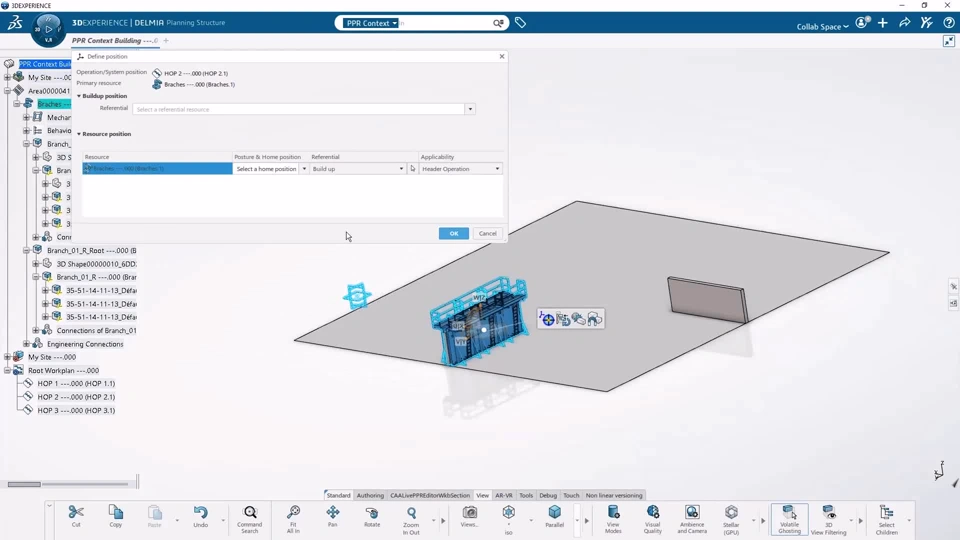Collapse the Root Workplan node
The image size is (960, 540).
pyautogui.click(x=7, y=370)
